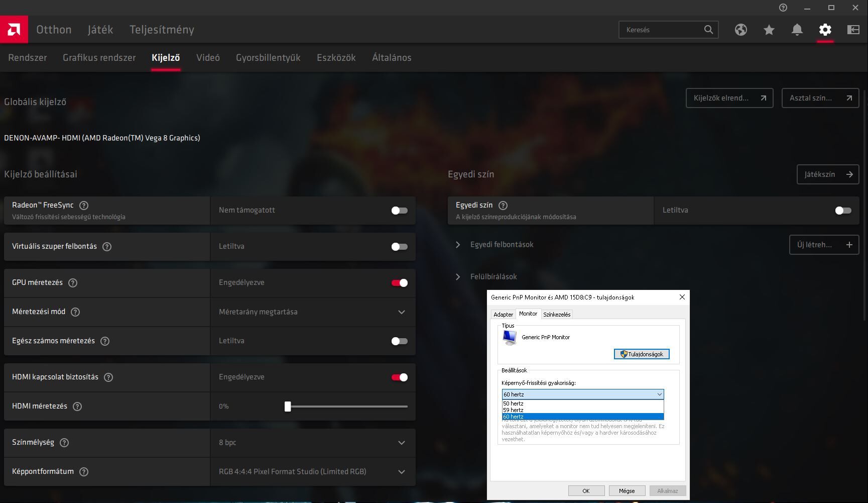Confirm dialog with OK button
The height and width of the screenshot is (503, 868).
pos(586,491)
